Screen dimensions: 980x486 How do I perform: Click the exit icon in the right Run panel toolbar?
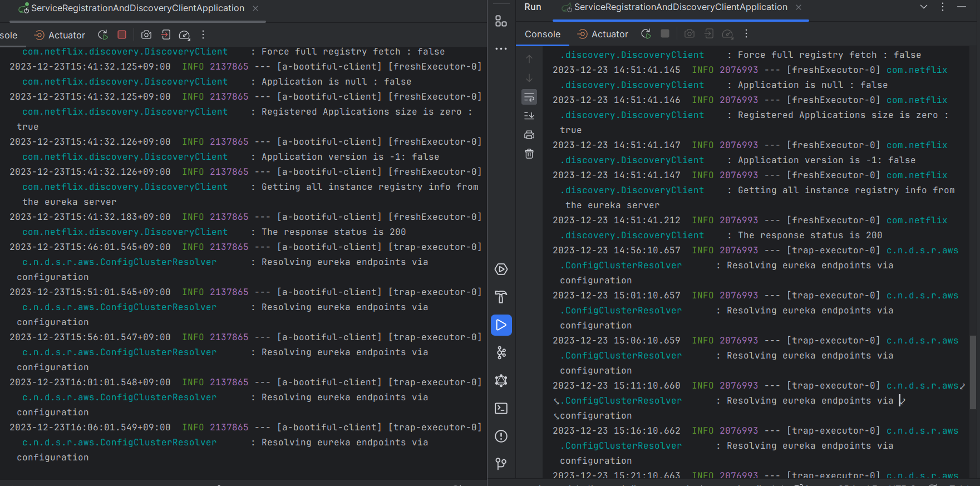coord(709,34)
